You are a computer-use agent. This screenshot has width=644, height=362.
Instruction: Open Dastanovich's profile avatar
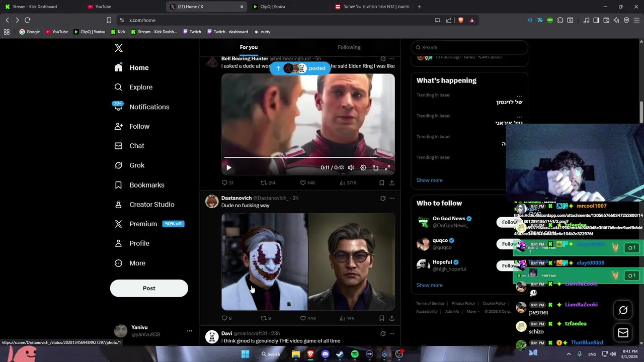tap(212, 201)
